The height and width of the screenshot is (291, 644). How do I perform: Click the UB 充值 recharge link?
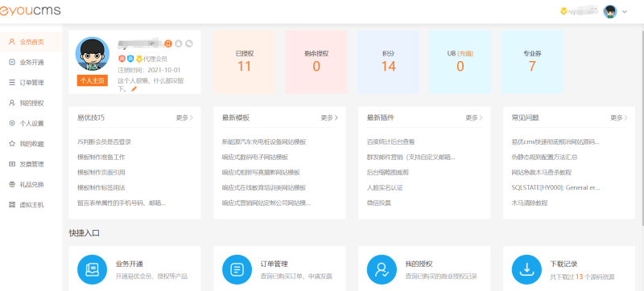465,53
